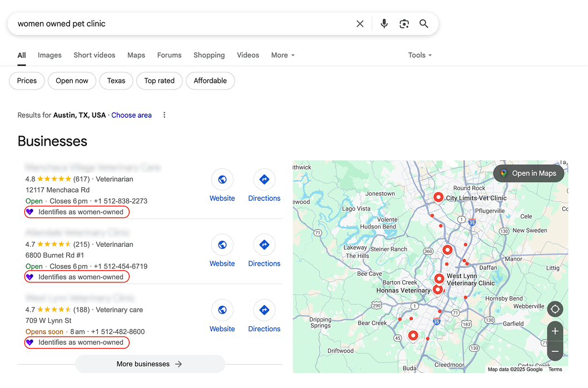Image resolution: width=588 pixels, height=388 pixels.
Task: Toggle the Open now filter chip
Action: pos(72,81)
